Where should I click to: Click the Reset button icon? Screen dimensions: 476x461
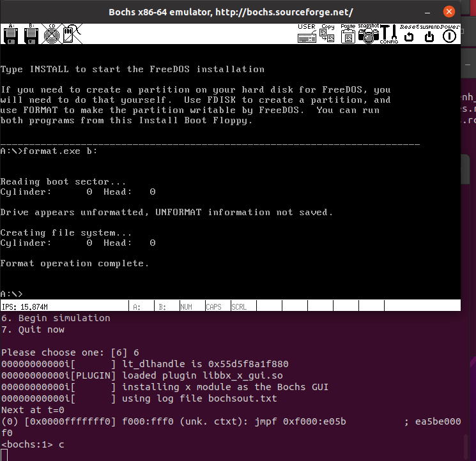409,34
